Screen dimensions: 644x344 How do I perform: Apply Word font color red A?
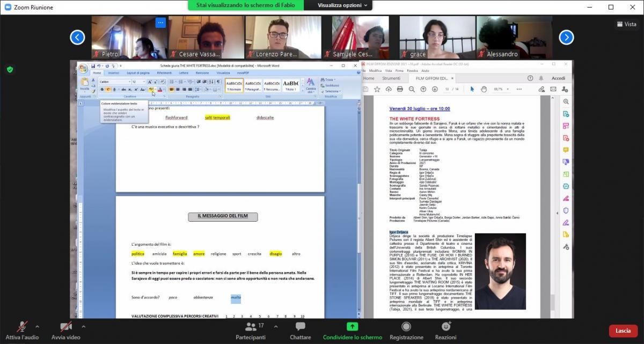point(159,89)
